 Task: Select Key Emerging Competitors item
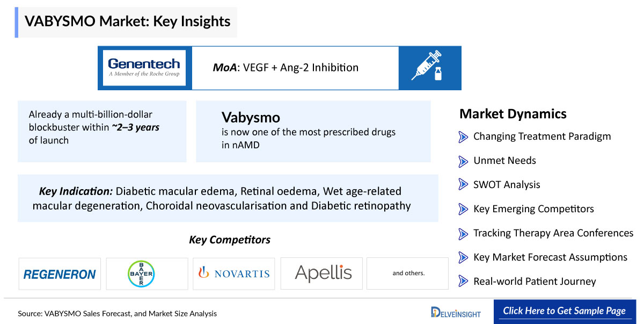(x=533, y=209)
